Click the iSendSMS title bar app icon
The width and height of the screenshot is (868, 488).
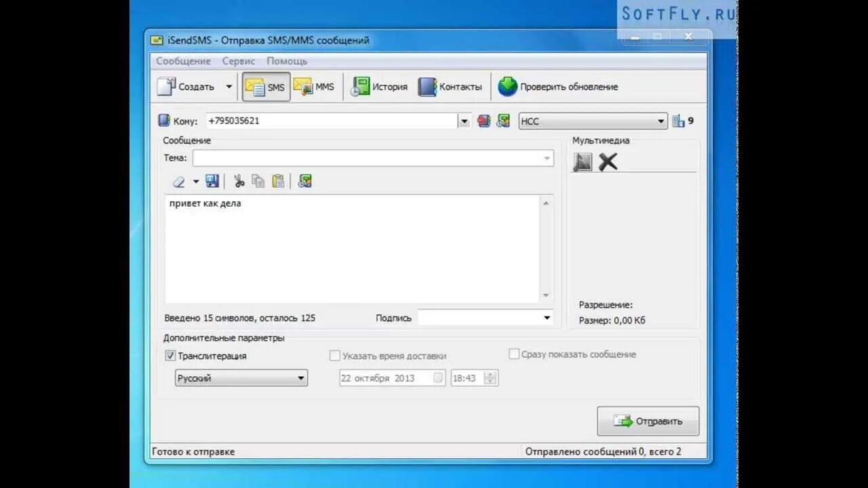[157, 40]
